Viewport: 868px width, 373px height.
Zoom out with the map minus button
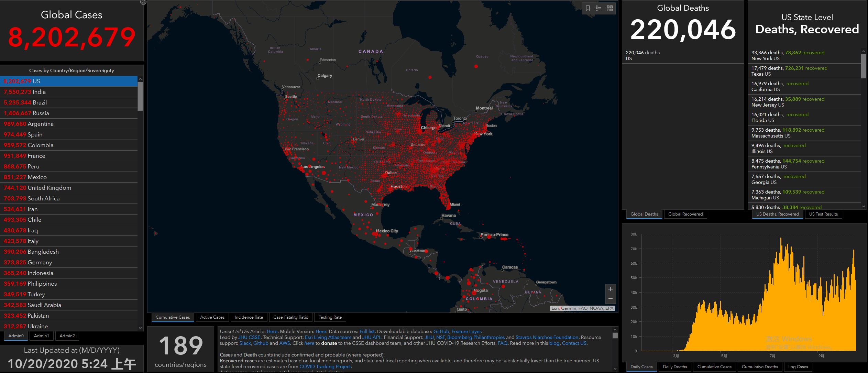[611, 298]
